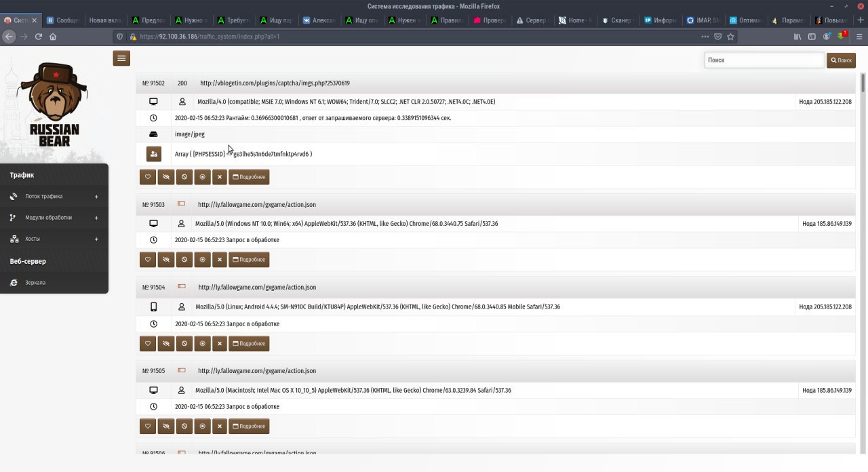Click the cookie/session user button beside PHPSESSID
868x472 pixels.
pyautogui.click(x=154, y=154)
